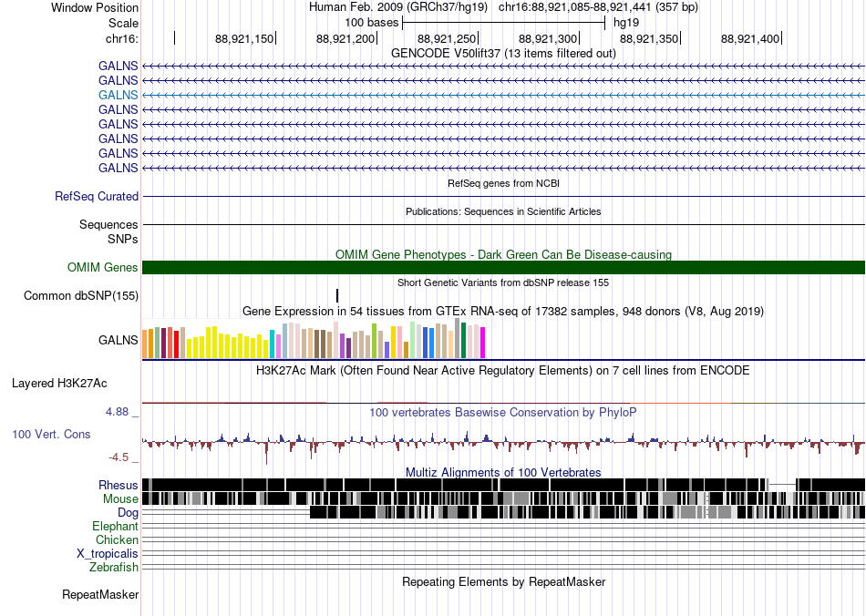The height and width of the screenshot is (616, 866).
Task: Select the Mouse alignment row label
Action: coord(120,499)
